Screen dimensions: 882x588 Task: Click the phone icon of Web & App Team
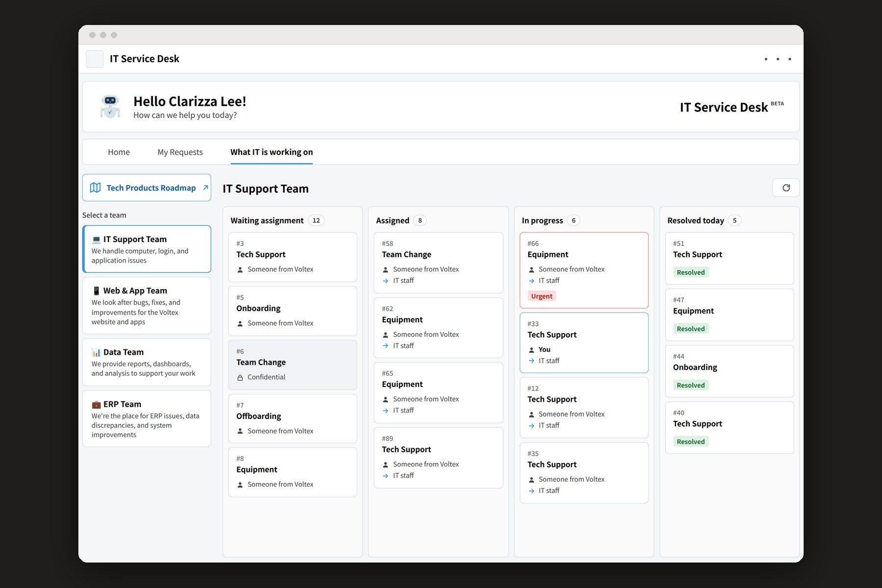coord(97,291)
